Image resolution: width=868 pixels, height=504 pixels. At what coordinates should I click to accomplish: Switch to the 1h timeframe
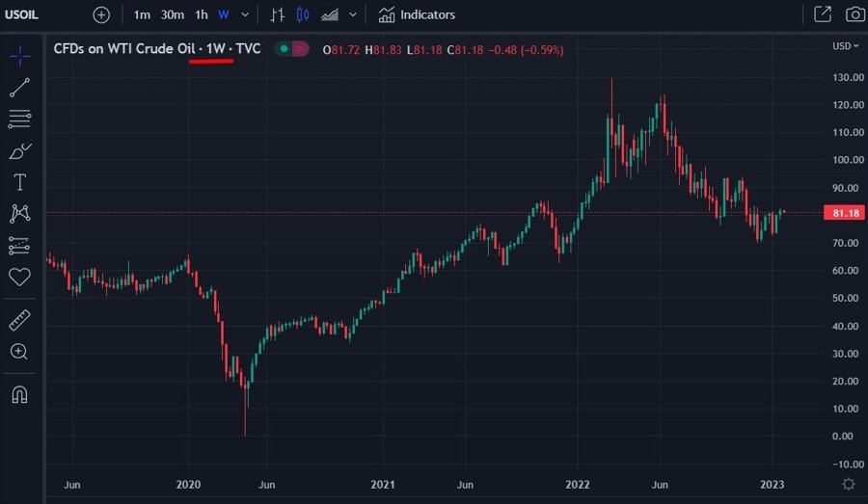tap(201, 15)
